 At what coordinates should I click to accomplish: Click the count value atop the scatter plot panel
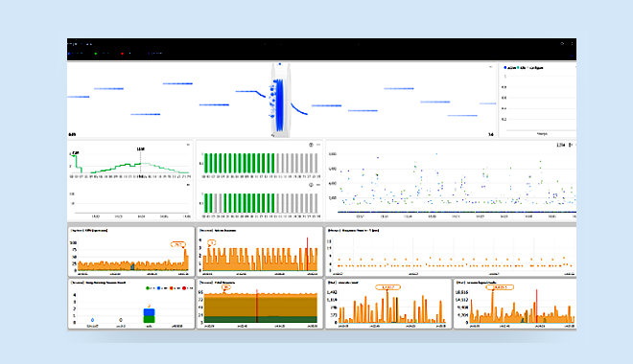coord(561,145)
